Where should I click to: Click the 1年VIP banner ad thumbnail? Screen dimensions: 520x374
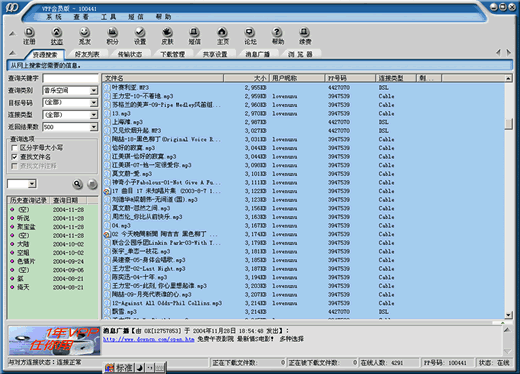[x=54, y=341]
